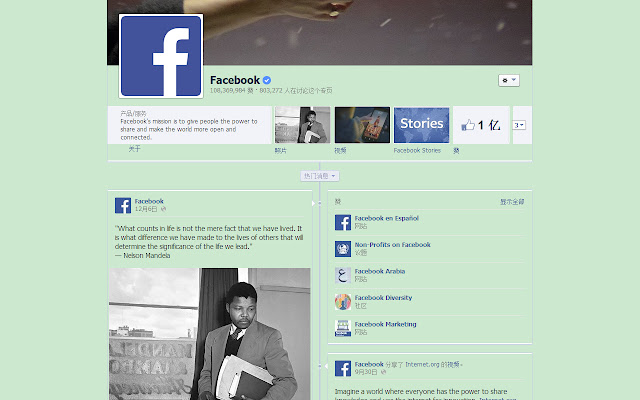Open Non-Profits on Facebook link
The width and height of the screenshot is (640, 400).
[393, 245]
